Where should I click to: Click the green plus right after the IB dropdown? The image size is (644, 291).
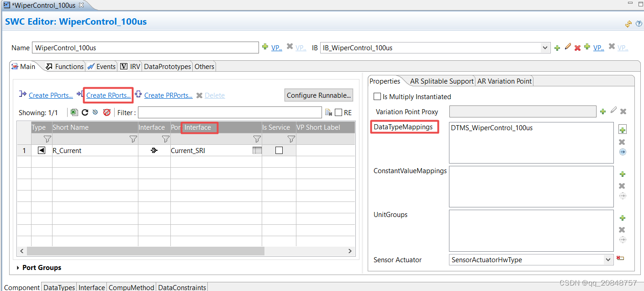557,48
